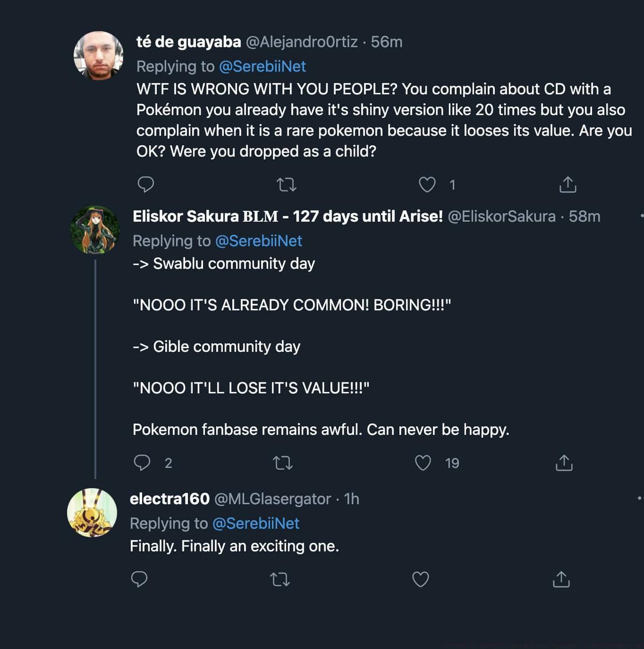Open the 58m timestamp on Eliskor's tweet
The width and height of the screenshot is (644, 649).
point(584,216)
